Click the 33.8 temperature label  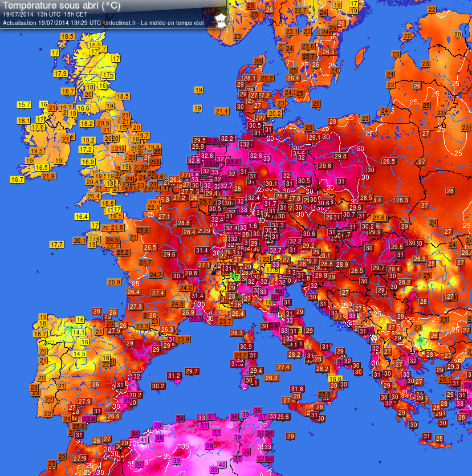coord(89,419)
